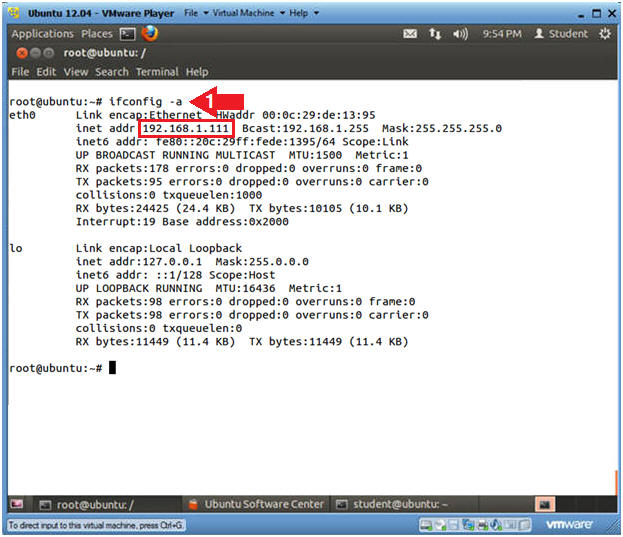The image size is (623, 537).
Task: Open the terminal View menu
Action: coord(76,72)
